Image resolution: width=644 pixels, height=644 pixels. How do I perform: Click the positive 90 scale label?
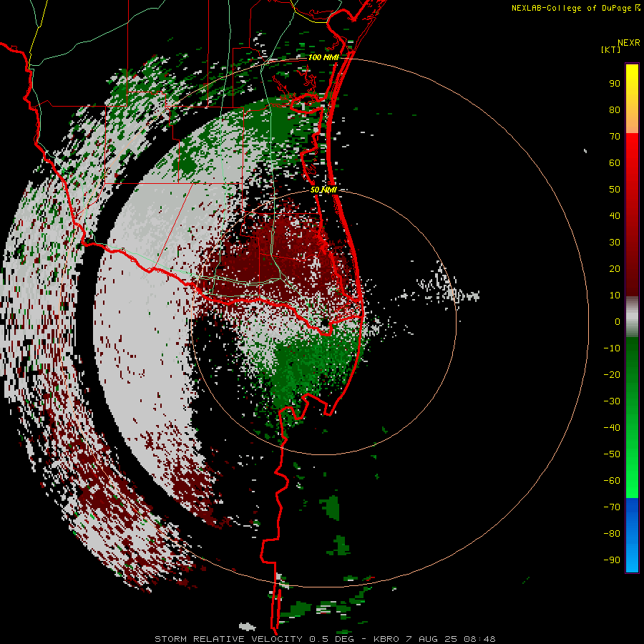point(615,84)
